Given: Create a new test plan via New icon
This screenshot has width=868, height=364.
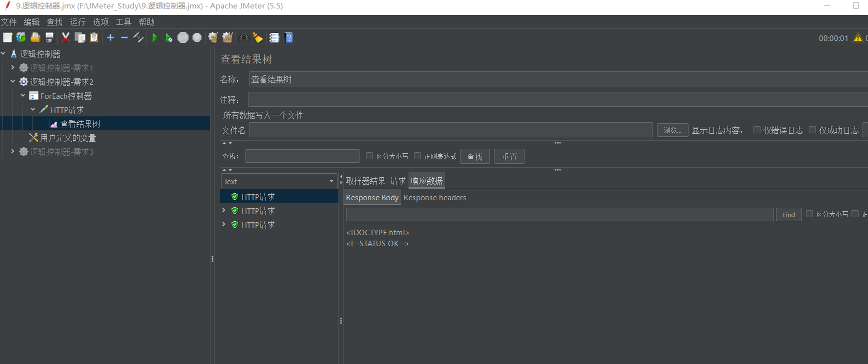Looking at the screenshot, I should pos(7,37).
